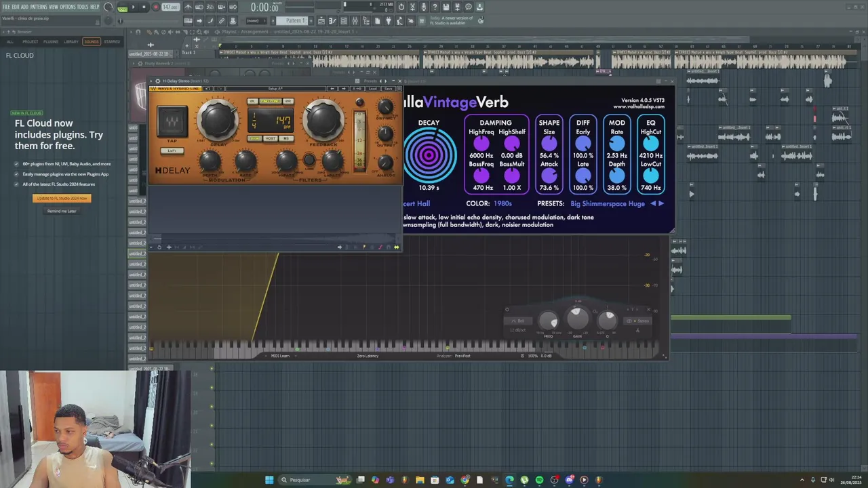868x488 pixels.
Task: Click the large FEEDBACK knob in H-Delay
Action: 323,119
